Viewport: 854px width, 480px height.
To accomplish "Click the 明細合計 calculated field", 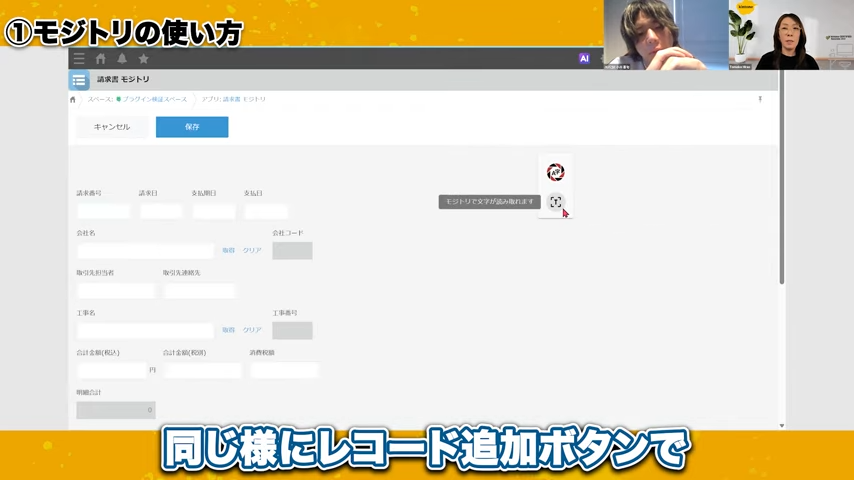I will coord(116,410).
